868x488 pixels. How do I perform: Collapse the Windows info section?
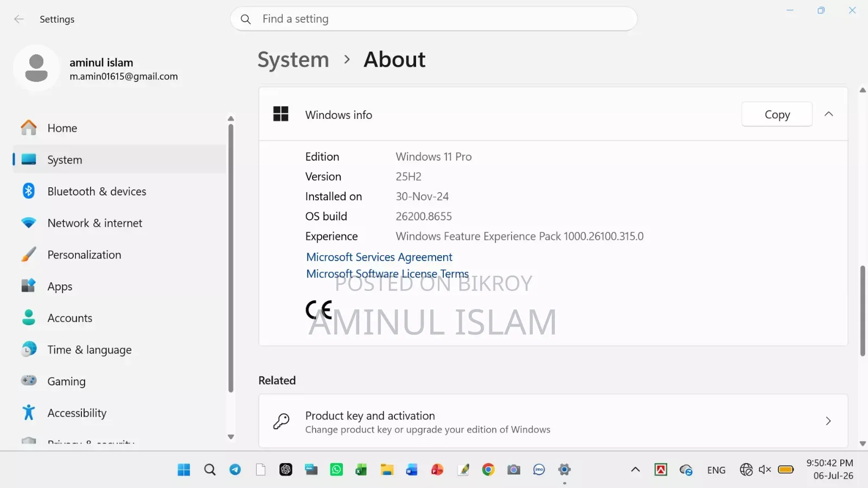(x=828, y=114)
